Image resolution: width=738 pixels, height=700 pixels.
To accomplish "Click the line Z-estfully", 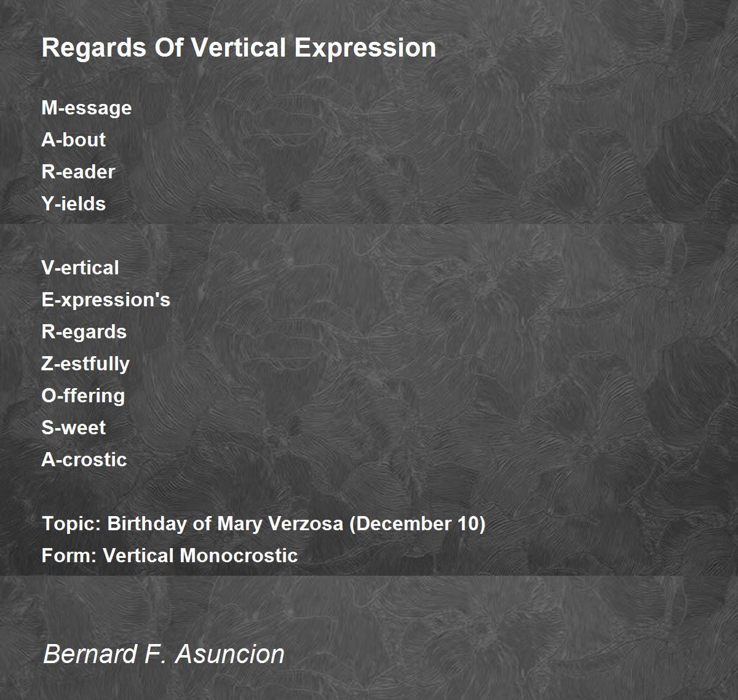I will pyautogui.click(x=85, y=364).
